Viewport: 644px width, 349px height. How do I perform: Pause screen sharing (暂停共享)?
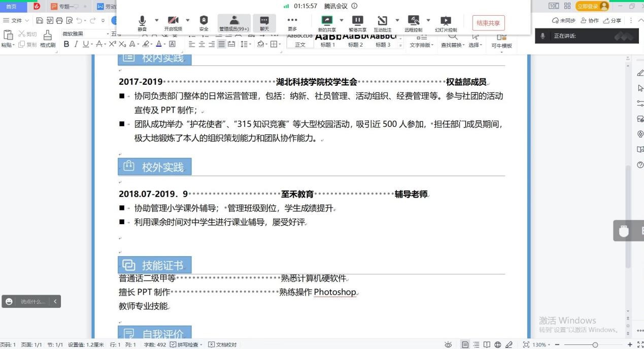coord(357,22)
